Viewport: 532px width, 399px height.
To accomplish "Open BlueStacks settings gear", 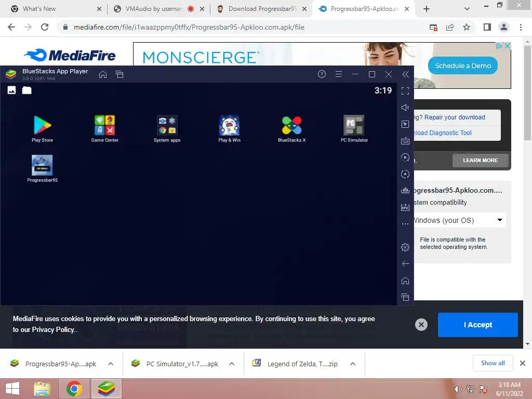I will point(405,247).
